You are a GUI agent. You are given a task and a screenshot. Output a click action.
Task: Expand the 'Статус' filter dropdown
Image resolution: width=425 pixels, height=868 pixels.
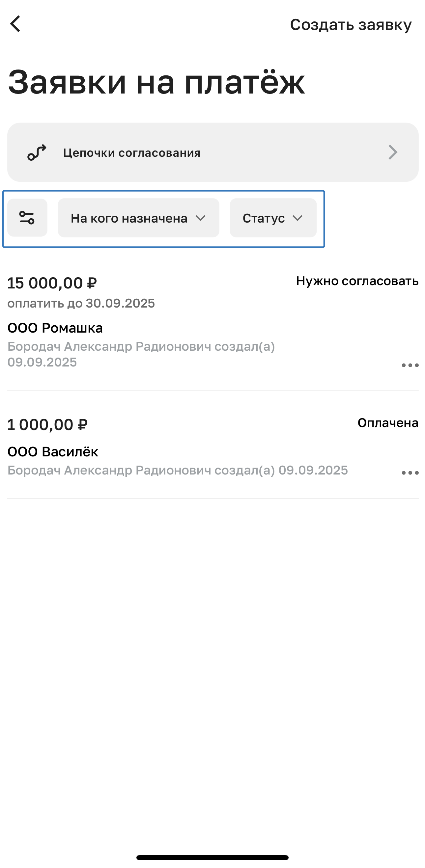(x=273, y=218)
